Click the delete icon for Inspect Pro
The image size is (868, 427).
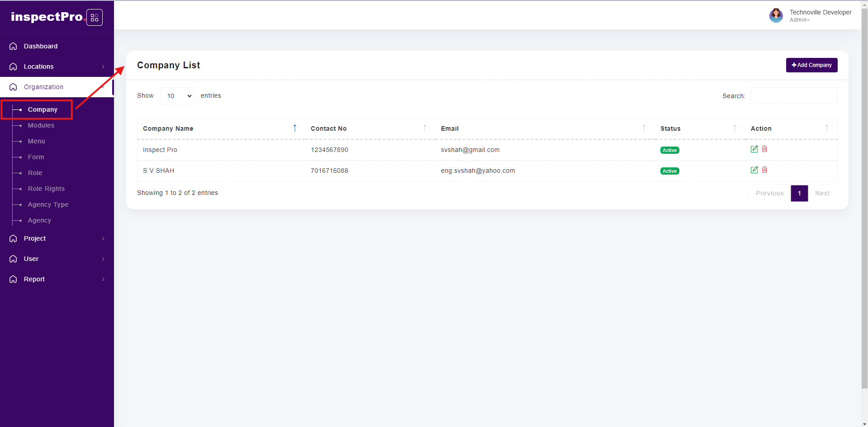pyautogui.click(x=764, y=149)
